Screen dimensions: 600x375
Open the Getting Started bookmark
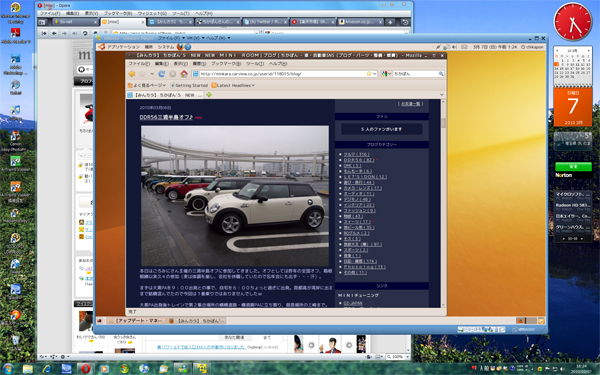coord(188,85)
